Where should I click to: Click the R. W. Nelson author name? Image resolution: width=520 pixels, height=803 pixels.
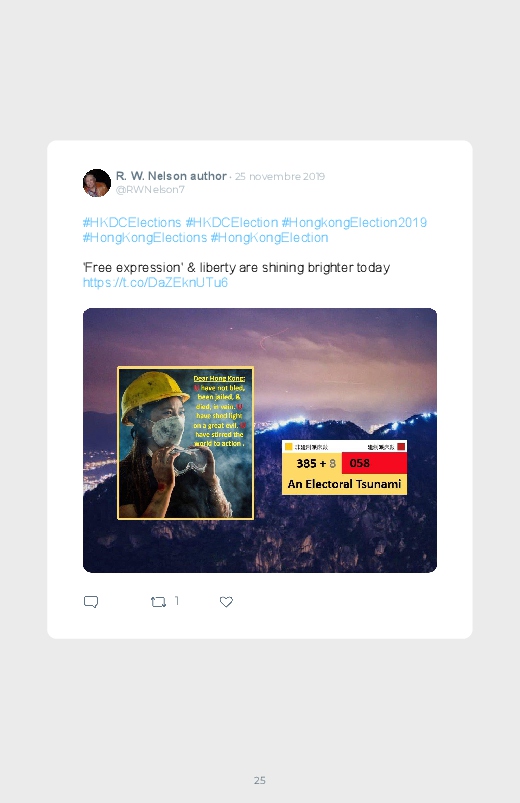tap(171, 176)
